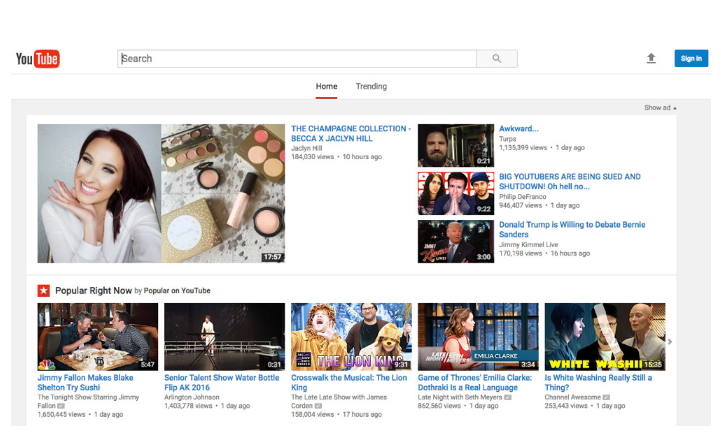The height and width of the screenshot is (446, 721).
Task: Click the 158,004 views text
Action: [313, 415]
